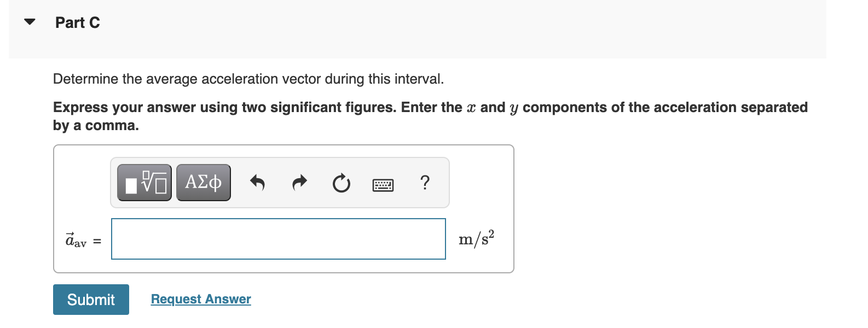This screenshot has width=868, height=328.
Task: Select the Part C header label
Action: [x=77, y=22]
